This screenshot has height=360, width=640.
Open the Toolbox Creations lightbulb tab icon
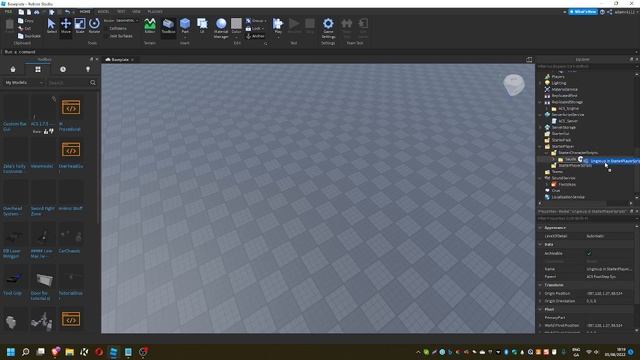click(x=88, y=69)
